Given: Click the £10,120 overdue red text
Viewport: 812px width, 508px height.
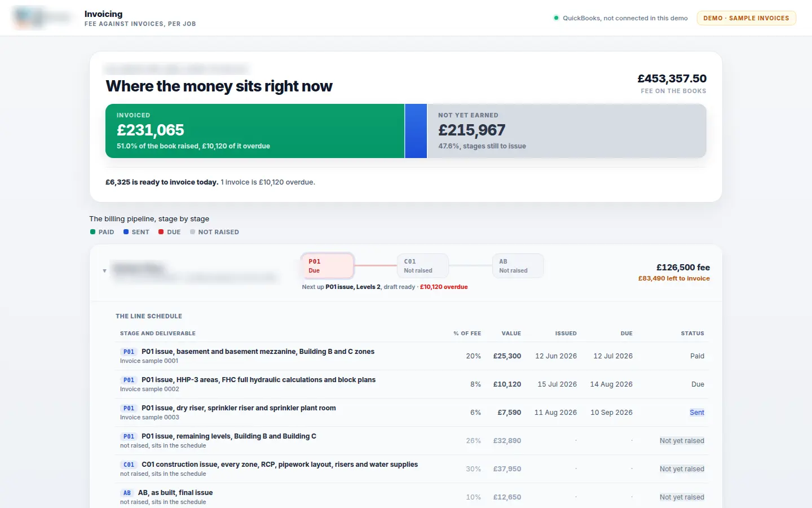Looking at the screenshot, I should (x=444, y=287).
